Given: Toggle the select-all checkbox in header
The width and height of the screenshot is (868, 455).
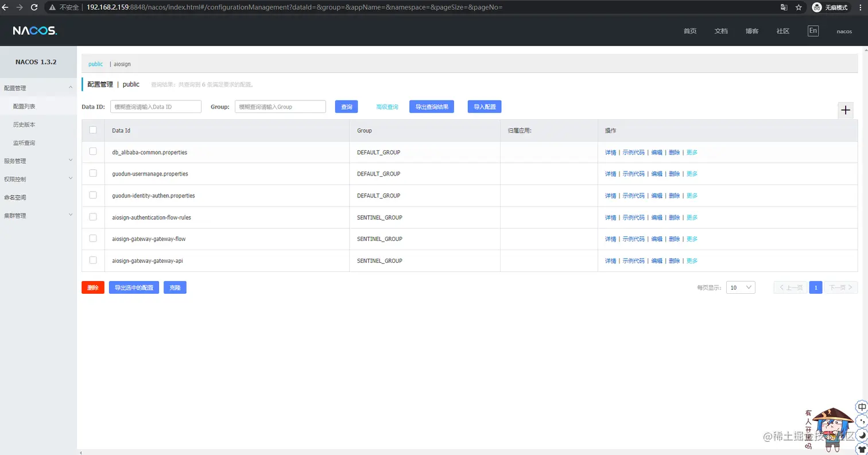Looking at the screenshot, I should [x=93, y=130].
